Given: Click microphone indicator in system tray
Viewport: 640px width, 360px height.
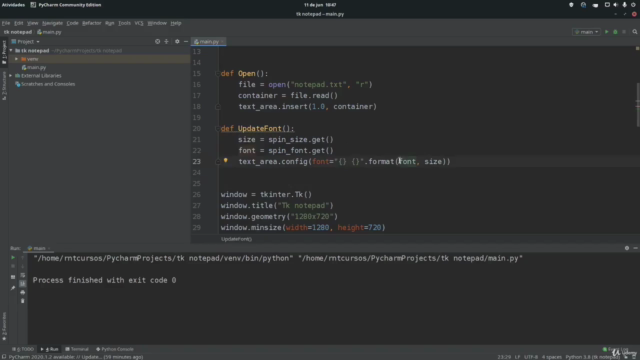Looking at the screenshot, I should 624,5.
